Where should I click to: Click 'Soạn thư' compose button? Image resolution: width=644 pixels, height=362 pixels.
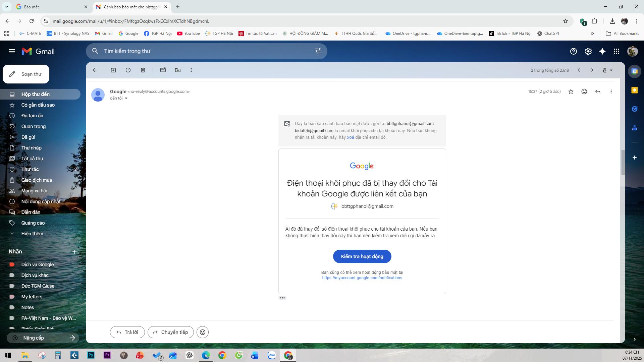(x=26, y=74)
